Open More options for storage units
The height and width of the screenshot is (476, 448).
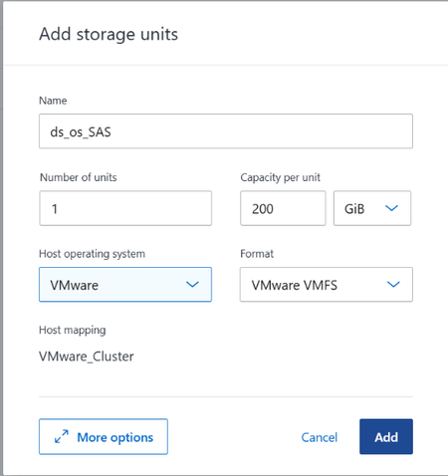tap(104, 436)
